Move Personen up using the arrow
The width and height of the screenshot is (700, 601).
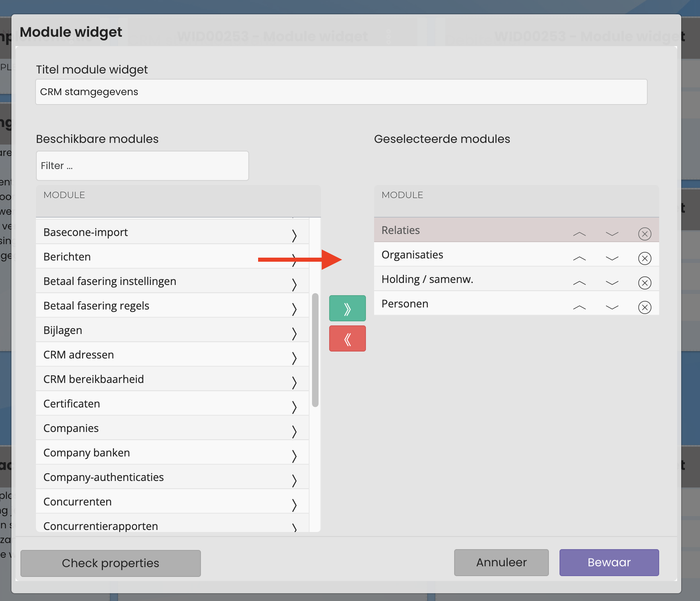click(579, 307)
